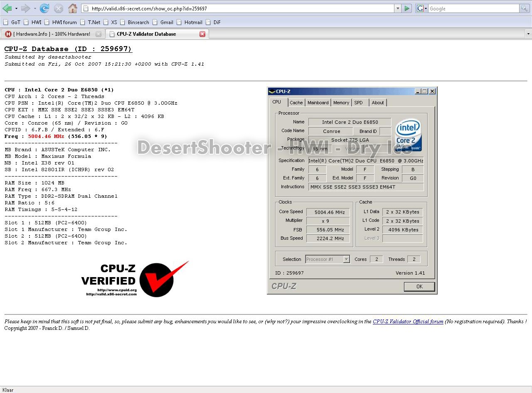Click the stop loading button

[59, 8]
